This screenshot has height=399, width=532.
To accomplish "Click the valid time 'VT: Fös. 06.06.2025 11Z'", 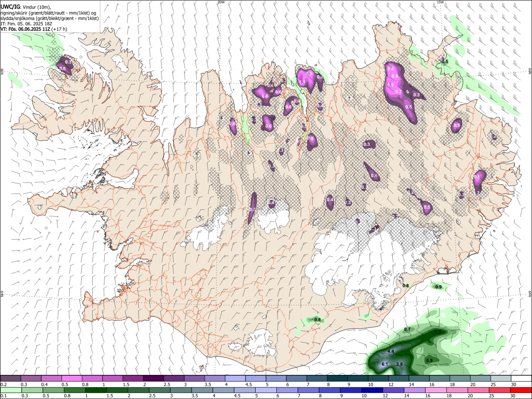I will (x=25, y=30).
